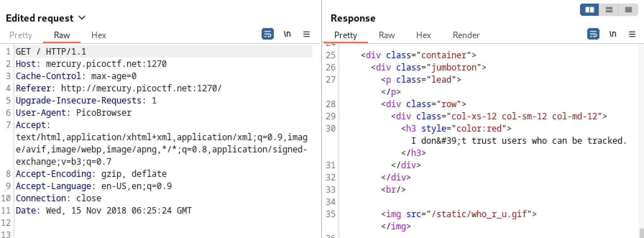
Task: Click the jumbotron div line
Action: 429,68
